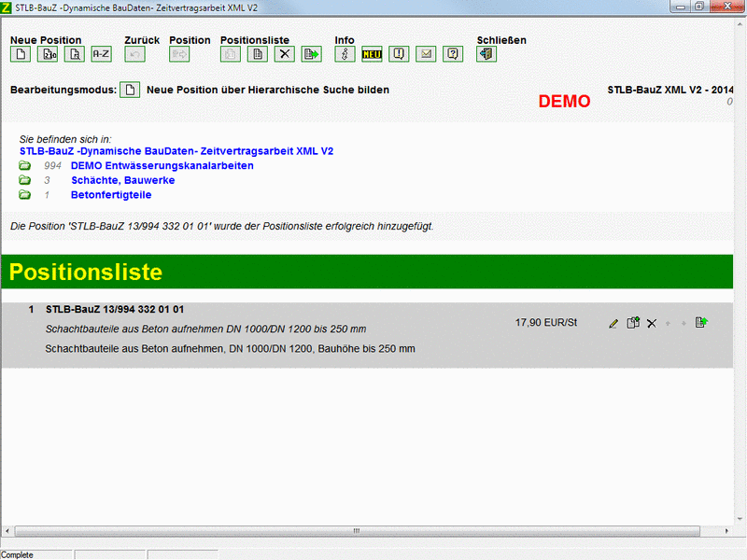This screenshot has width=747, height=560.
Task: Create a new position with the blank-page toolbar icon
Action: click(21, 54)
